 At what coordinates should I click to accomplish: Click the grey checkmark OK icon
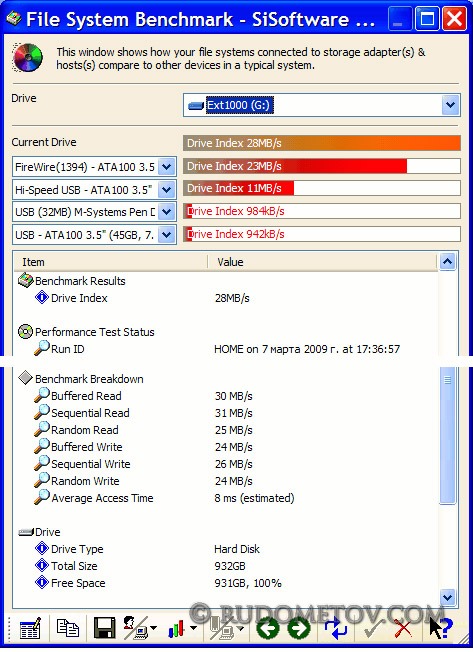point(373,627)
